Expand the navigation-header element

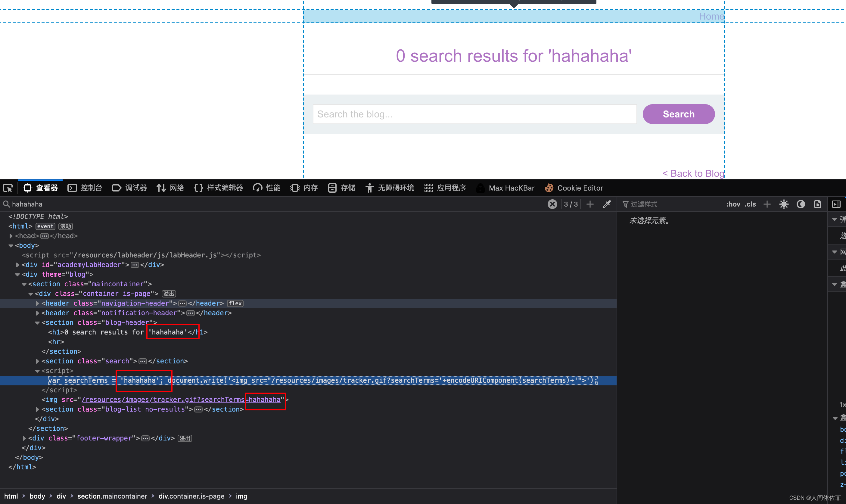[37, 303]
